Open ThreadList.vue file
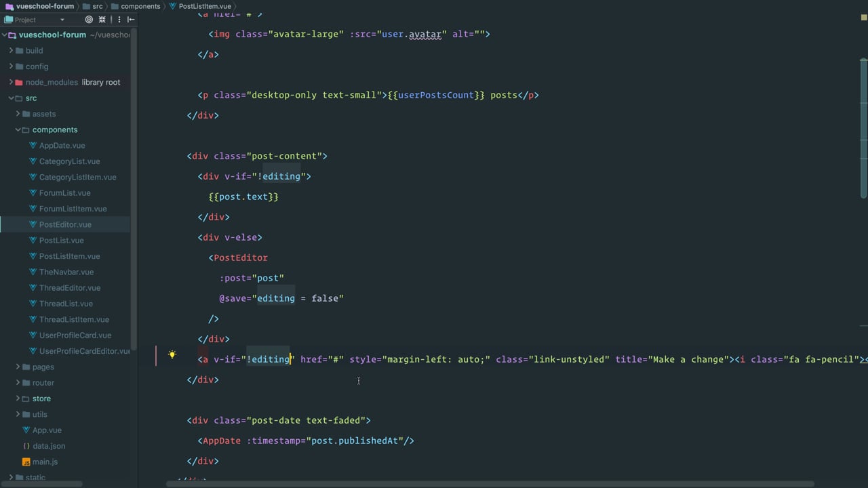The height and width of the screenshot is (488, 868). [x=66, y=304]
